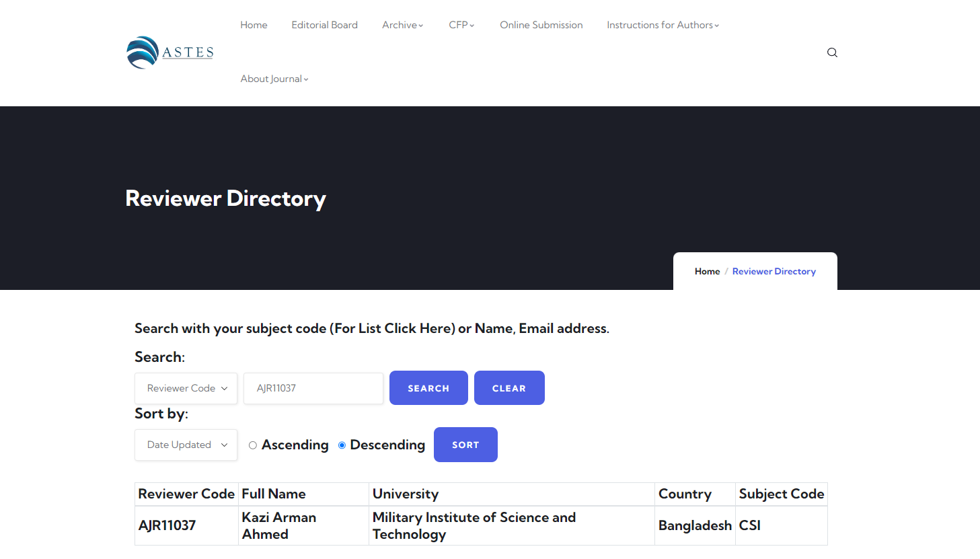Open the Online Submission menu item
980x559 pixels.
pos(541,25)
